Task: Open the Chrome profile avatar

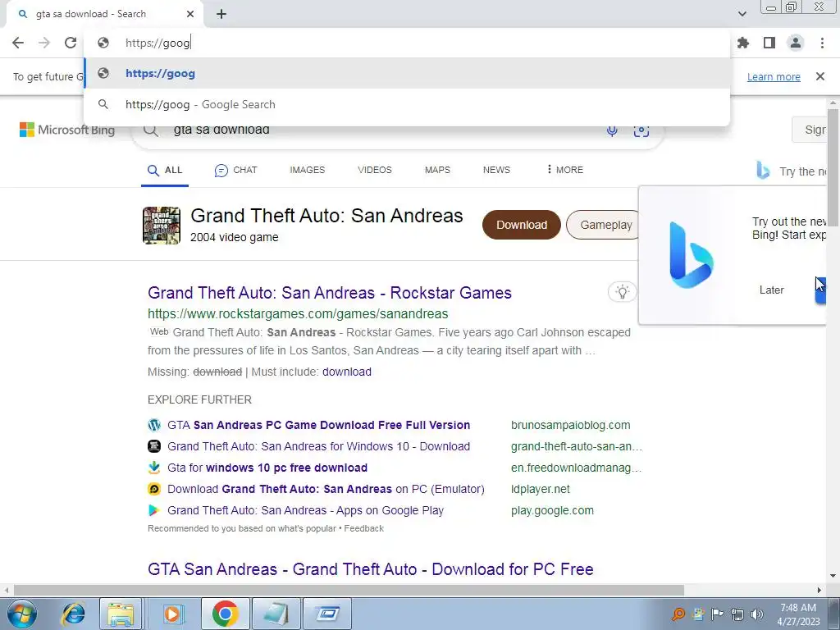Action: (x=796, y=43)
